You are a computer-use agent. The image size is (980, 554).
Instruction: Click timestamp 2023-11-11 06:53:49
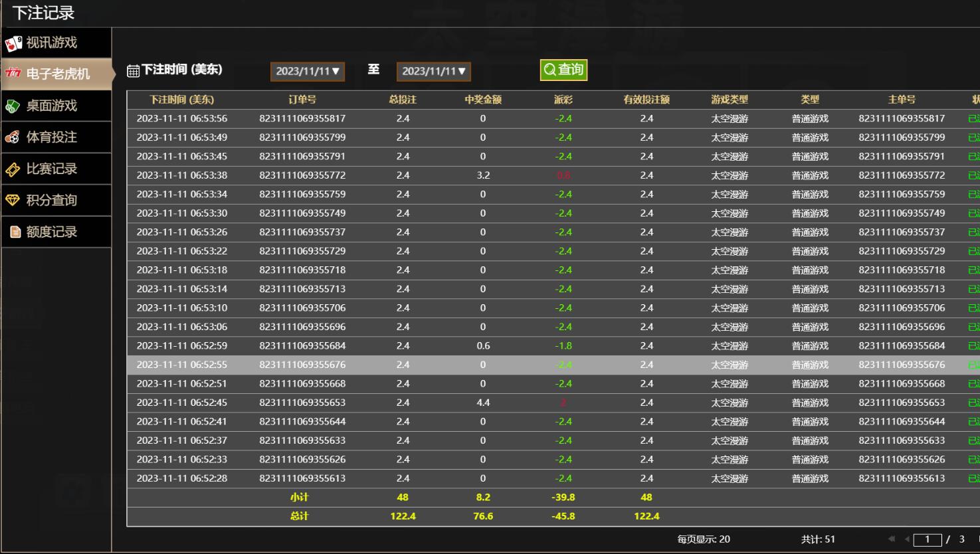pos(182,138)
